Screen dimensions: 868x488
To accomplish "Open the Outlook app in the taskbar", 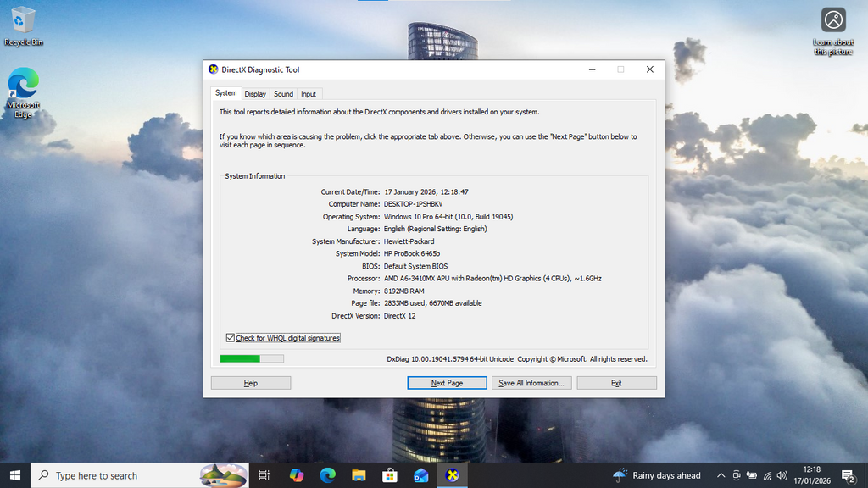I will pos(421,475).
